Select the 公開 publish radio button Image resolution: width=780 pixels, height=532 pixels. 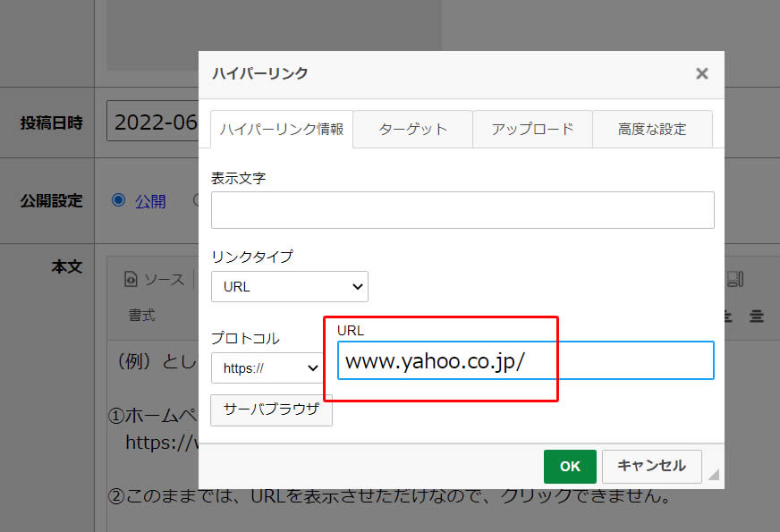119,201
